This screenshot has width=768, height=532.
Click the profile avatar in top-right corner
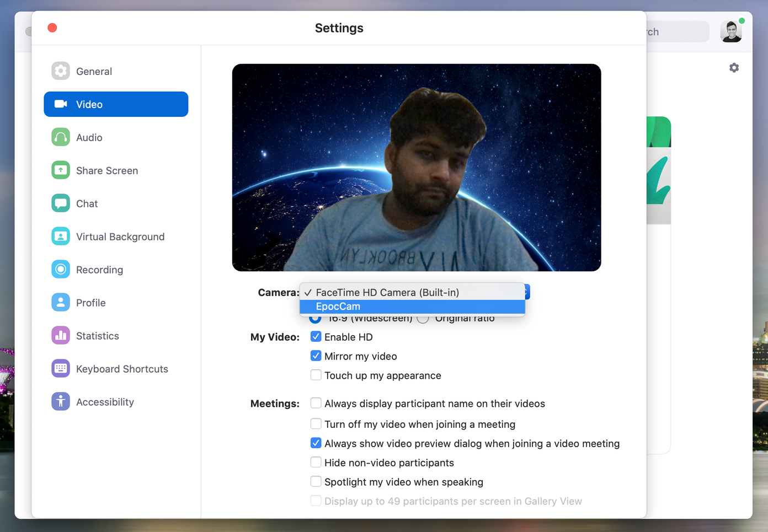coord(731,31)
